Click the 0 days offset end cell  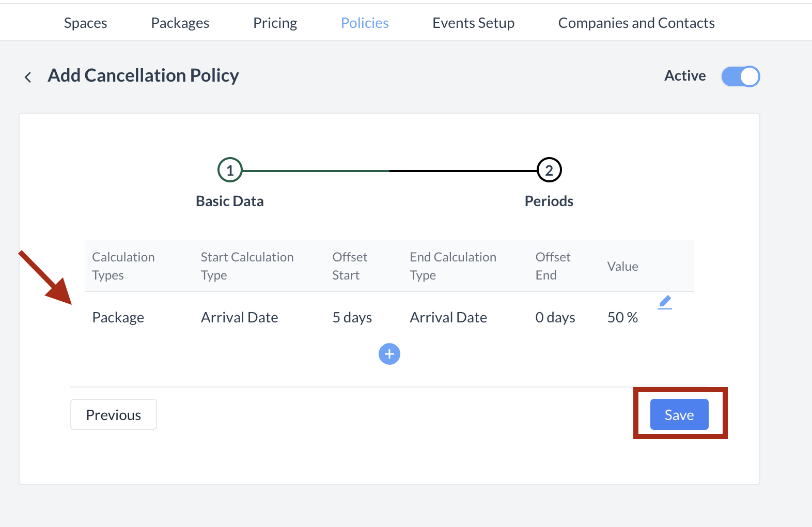[555, 317]
